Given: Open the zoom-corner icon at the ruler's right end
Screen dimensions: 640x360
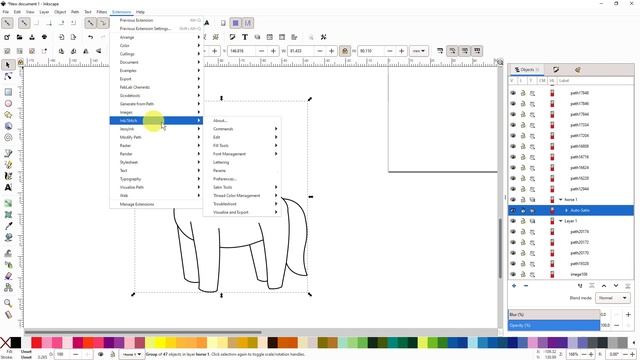Looking at the screenshot, I should [x=500, y=62].
